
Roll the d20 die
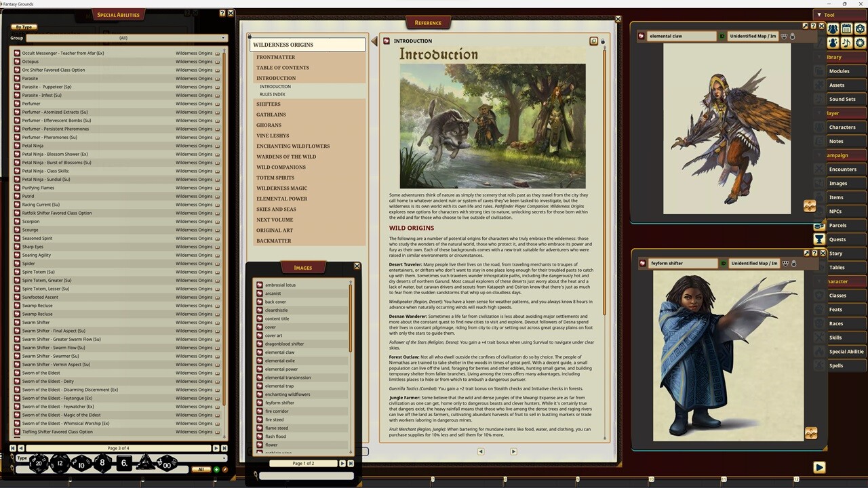(38, 463)
